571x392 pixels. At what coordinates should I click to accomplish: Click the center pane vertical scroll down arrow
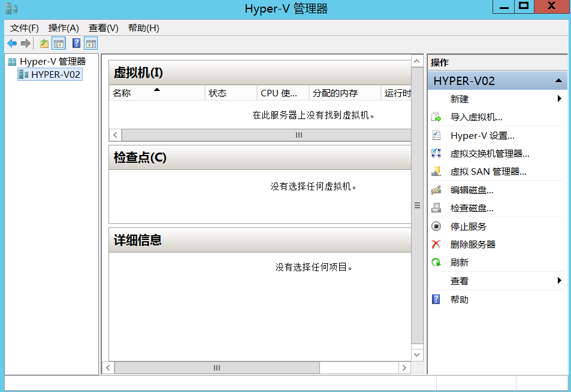pos(417,354)
